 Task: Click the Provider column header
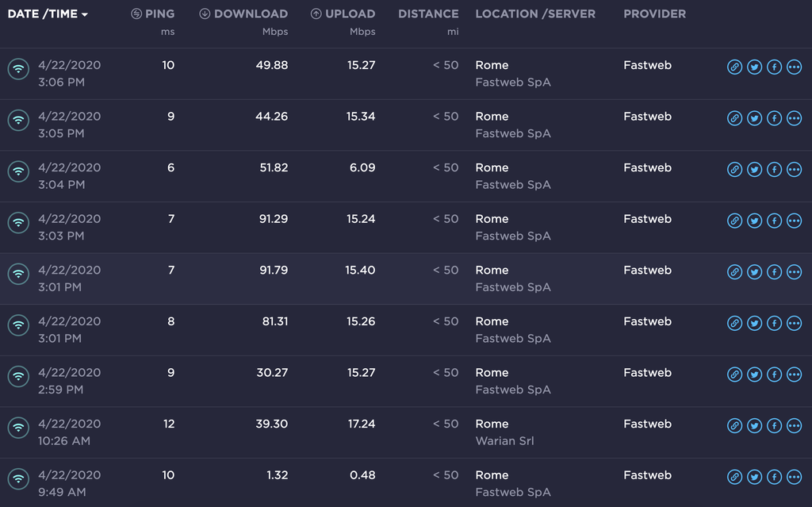tap(654, 13)
